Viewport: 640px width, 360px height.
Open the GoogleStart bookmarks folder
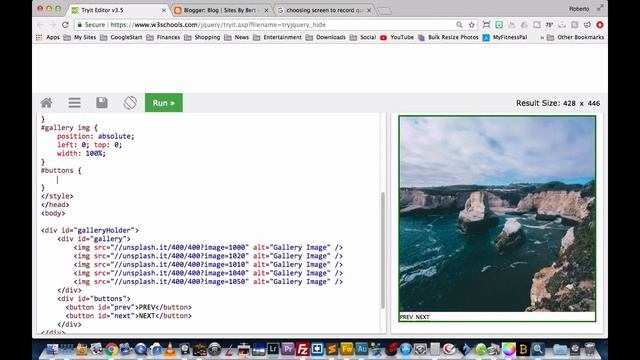121,37
